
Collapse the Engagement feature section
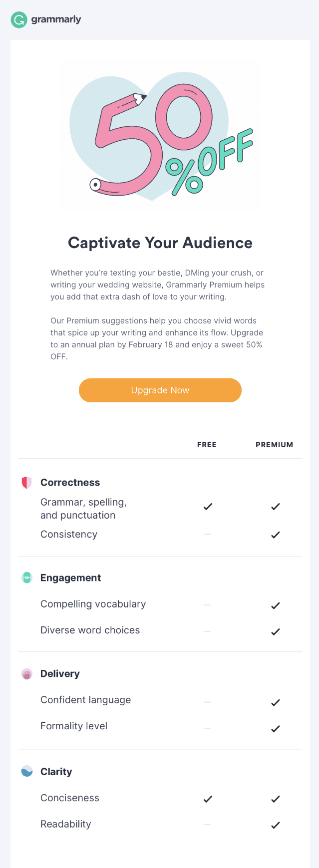70,578
